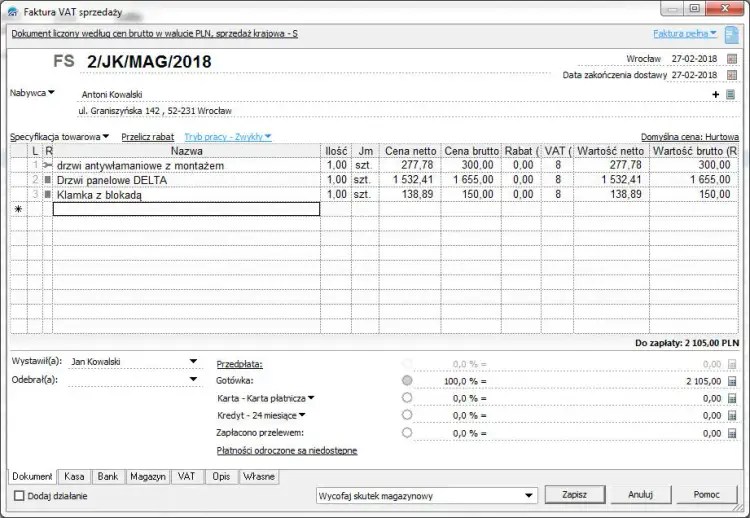Select the Karta płatnicza payment radio button
Image resolution: width=750 pixels, height=518 pixels.
coord(407,398)
